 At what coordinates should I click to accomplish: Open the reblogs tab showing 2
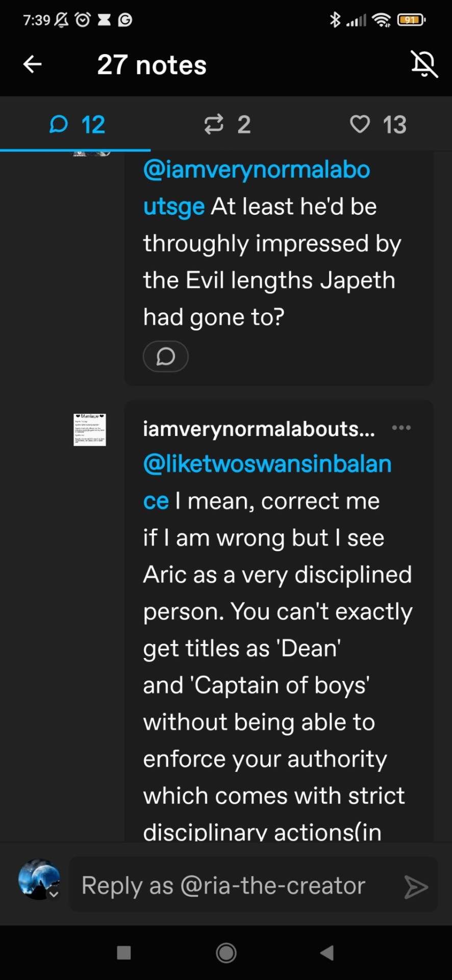pyautogui.click(x=227, y=125)
